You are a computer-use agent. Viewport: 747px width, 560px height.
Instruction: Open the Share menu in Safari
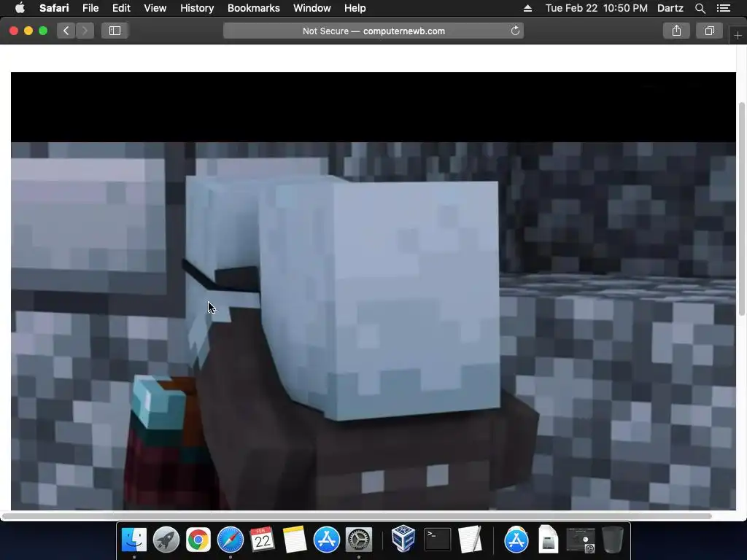676,31
